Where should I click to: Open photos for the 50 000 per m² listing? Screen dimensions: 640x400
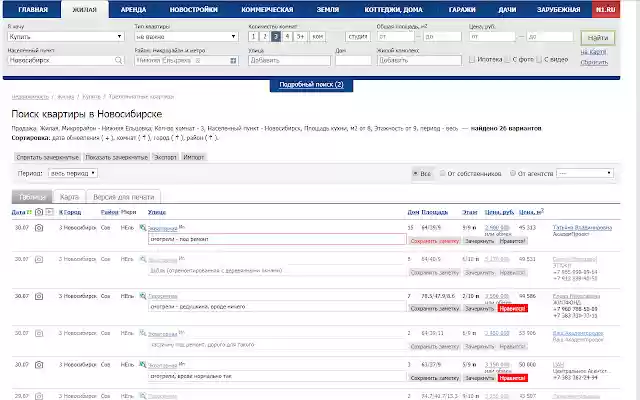(39, 364)
